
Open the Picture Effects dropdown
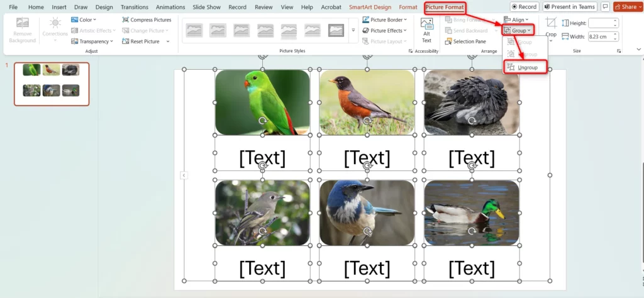point(386,31)
